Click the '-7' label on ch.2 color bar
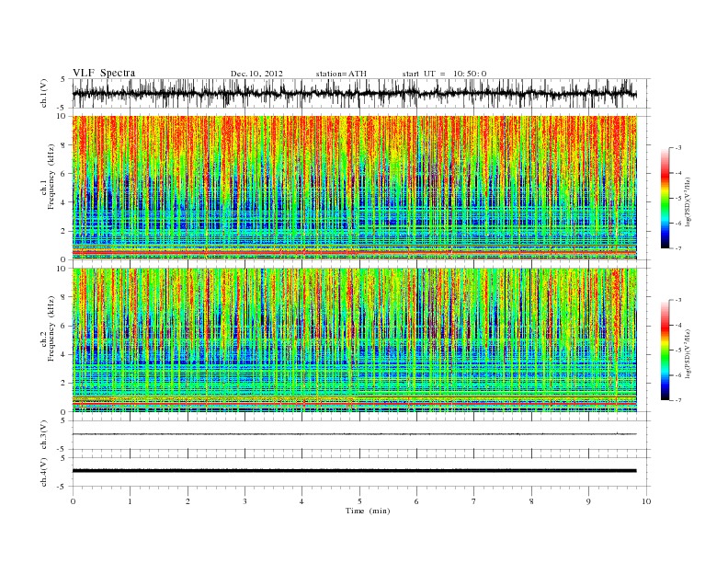This screenshot has height=563, width=728. click(x=677, y=400)
